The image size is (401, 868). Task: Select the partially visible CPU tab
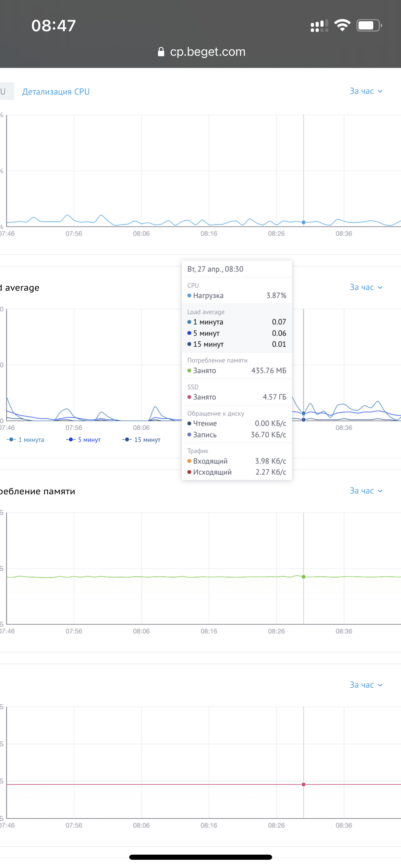click(x=7, y=91)
